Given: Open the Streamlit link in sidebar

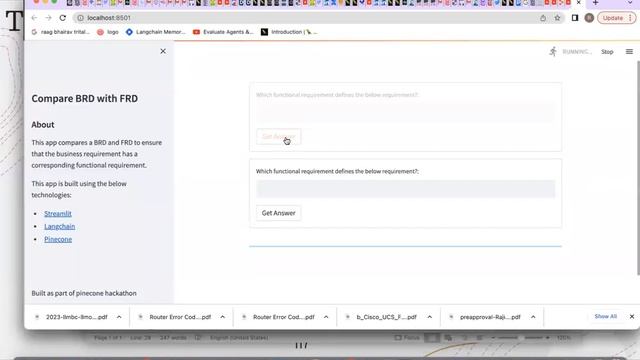Looking at the screenshot, I should pyautogui.click(x=58, y=213).
